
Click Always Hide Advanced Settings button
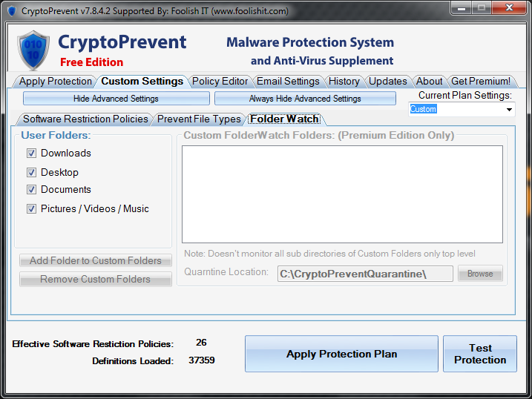pyautogui.click(x=305, y=99)
